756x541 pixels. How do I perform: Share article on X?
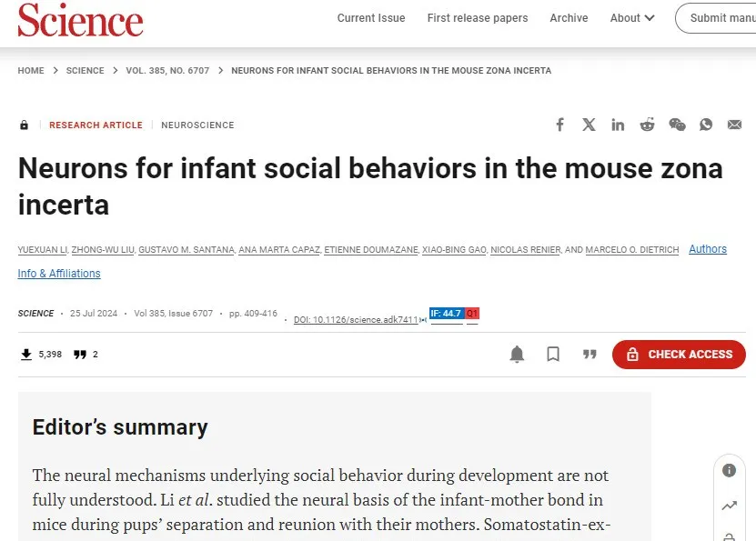click(589, 125)
